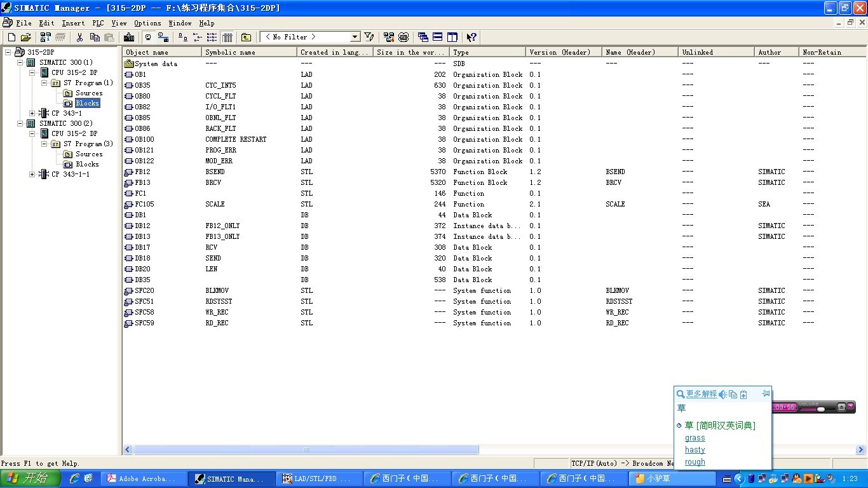
Task: Click the Configure Network icon
Action: click(389, 37)
